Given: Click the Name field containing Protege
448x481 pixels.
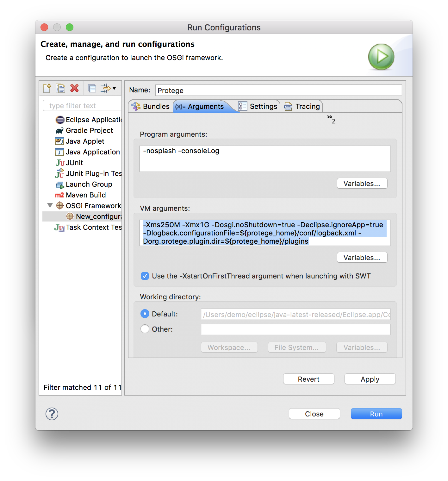Looking at the screenshot, I should click(279, 91).
